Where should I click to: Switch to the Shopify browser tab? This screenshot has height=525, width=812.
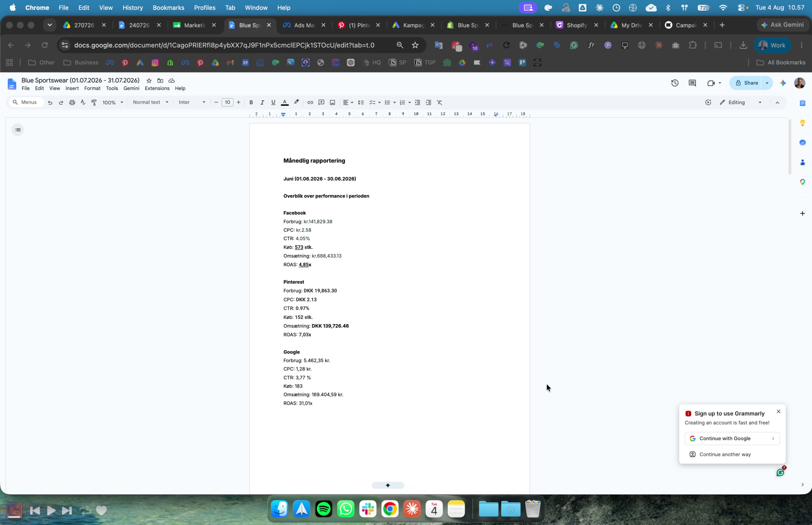[577, 25]
